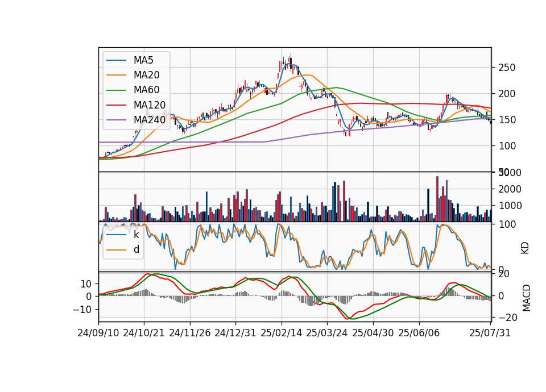Viewport: 546px width, 392px height.
Task: Click the 25/02/14 date label
Action: [282, 333]
